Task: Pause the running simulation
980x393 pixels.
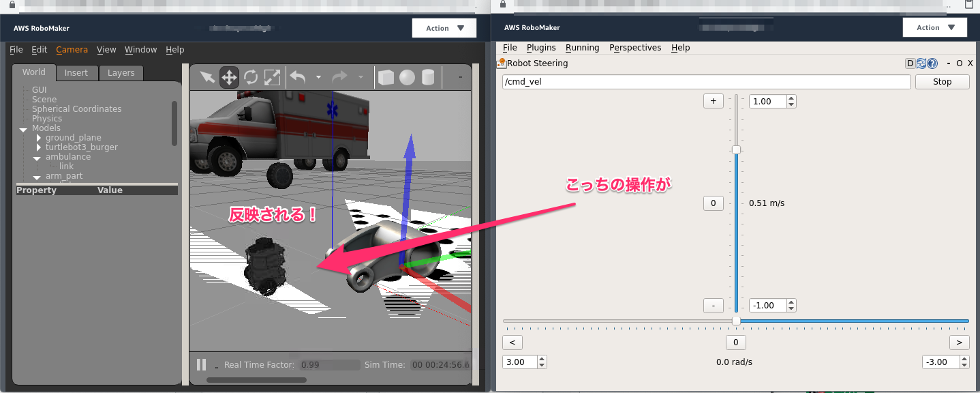Action: [x=201, y=364]
